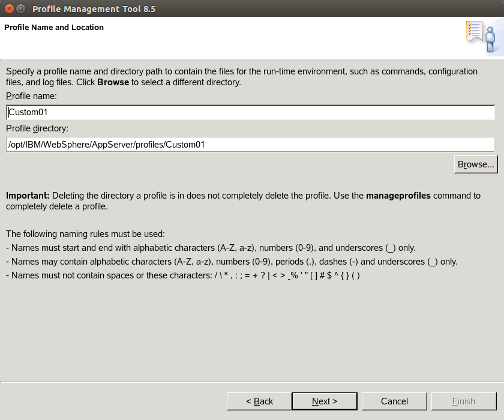This screenshot has width=504, height=420.
Task: Click the 'Profile Management Tool 8.5' title text
Action: click(94, 8)
